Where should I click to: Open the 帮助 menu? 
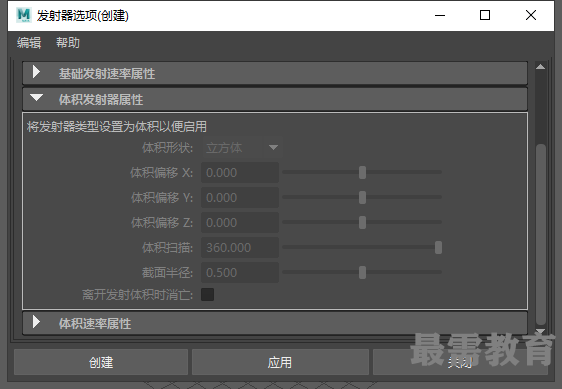coord(68,43)
